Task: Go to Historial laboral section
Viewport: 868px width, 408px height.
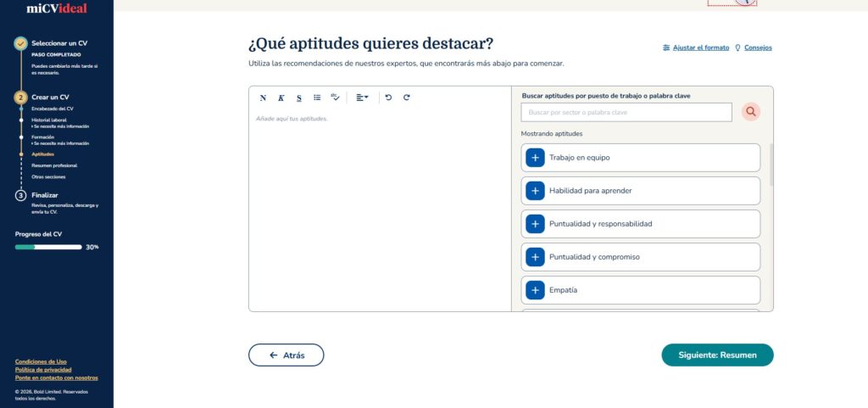Action: [x=48, y=120]
